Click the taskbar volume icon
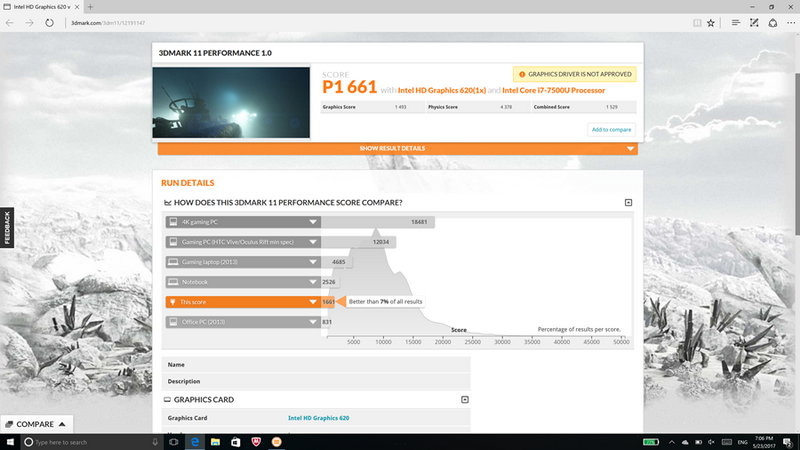 tap(711, 442)
